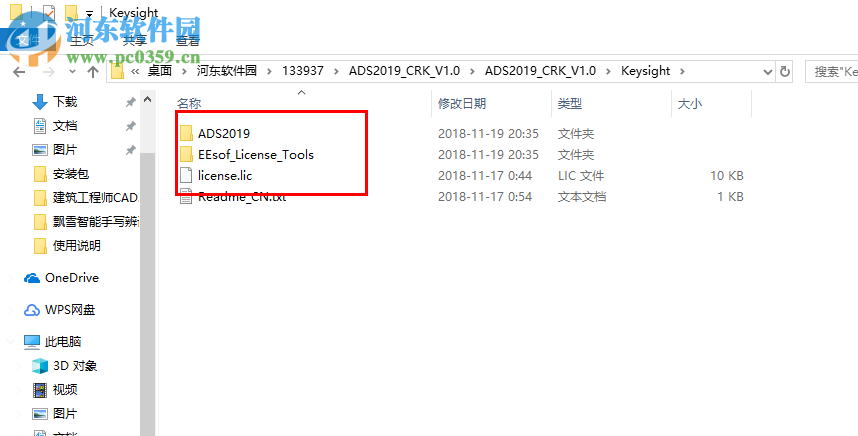The height and width of the screenshot is (436, 858).
Task: Sort files by 类型 column
Action: click(569, 103)
